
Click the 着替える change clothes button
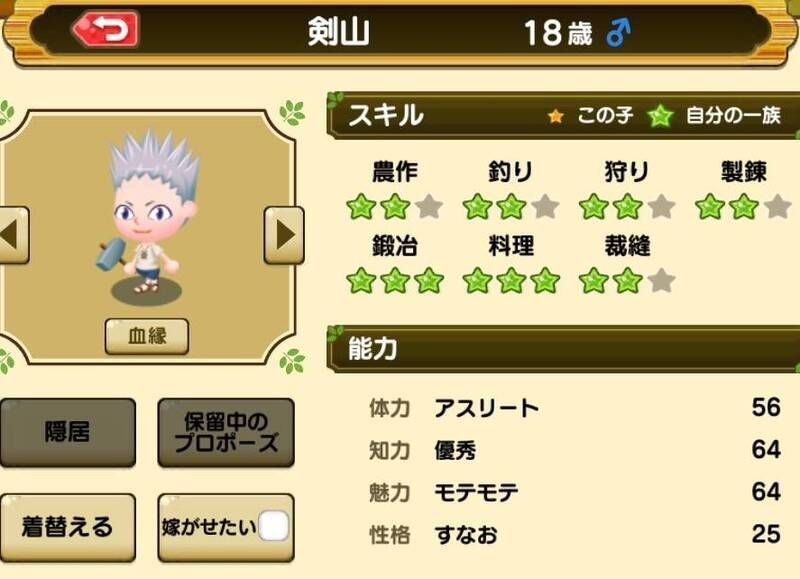coord(67,527)
